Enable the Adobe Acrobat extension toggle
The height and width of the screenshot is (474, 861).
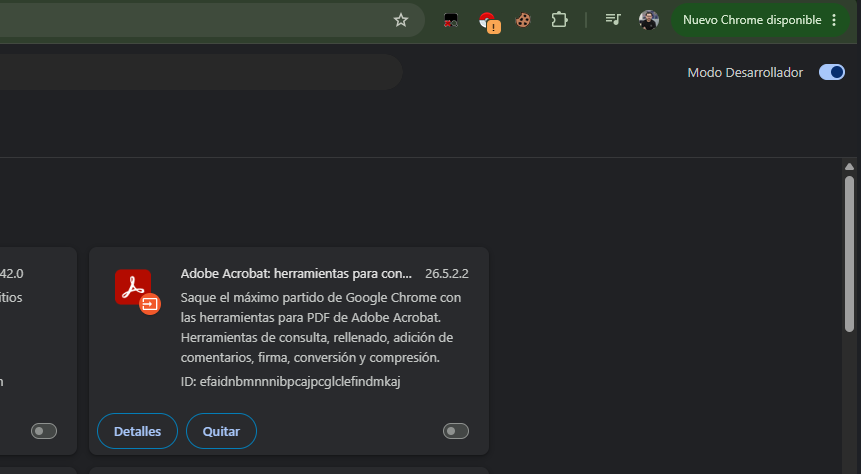456,431
